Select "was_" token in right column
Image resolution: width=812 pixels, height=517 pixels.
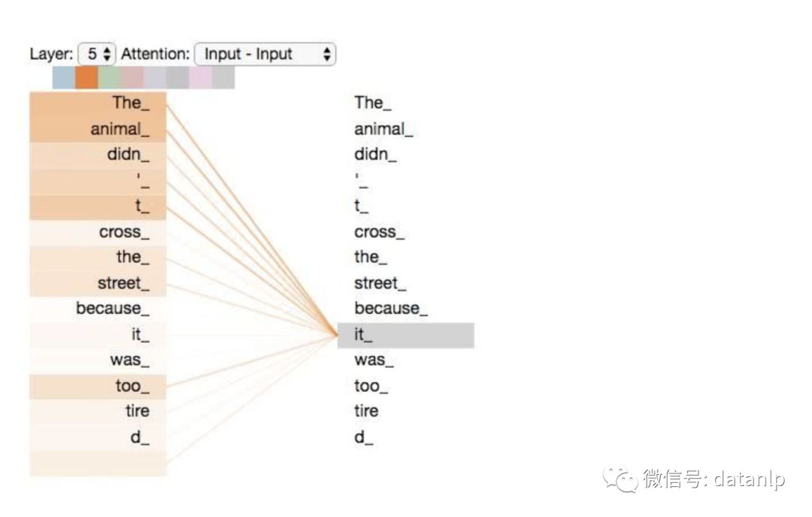(374, 360)
